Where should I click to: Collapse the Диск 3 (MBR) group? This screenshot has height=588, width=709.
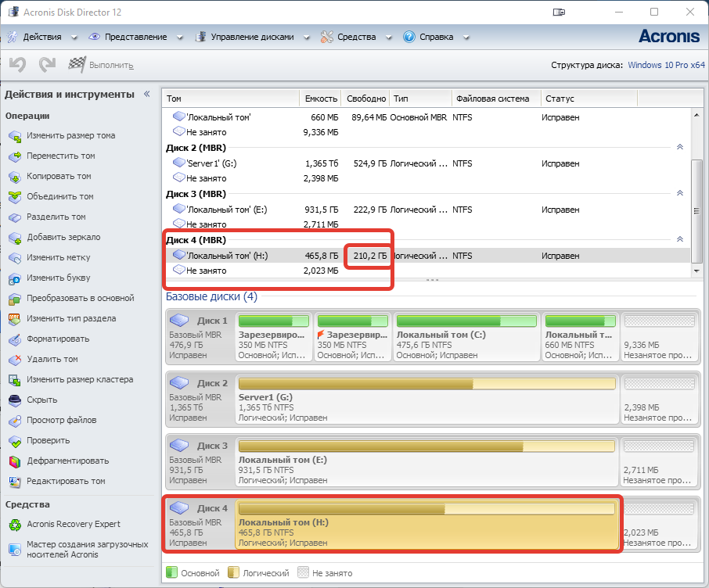coord(679,193)
